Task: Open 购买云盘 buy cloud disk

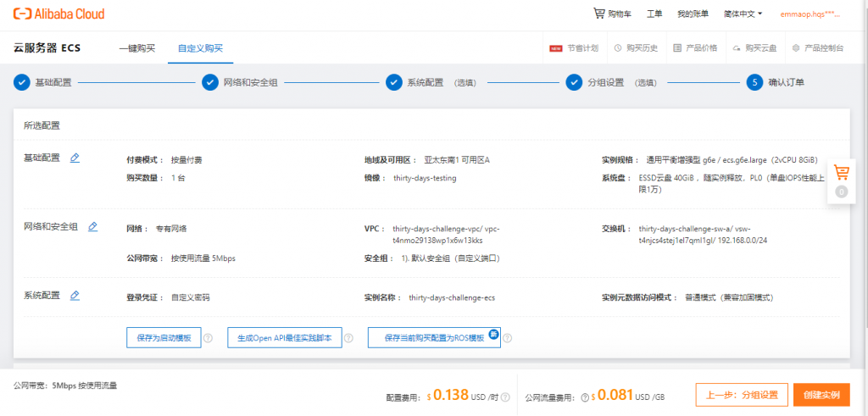Action: tap(754, 48)
